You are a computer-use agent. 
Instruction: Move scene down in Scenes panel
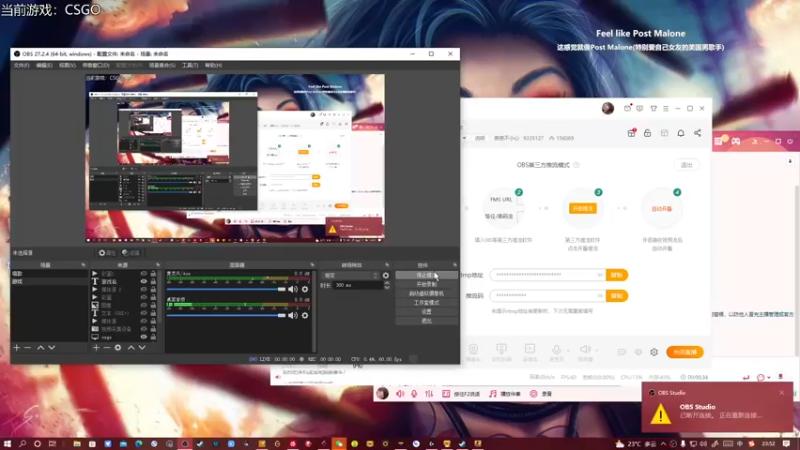point(52,347)
